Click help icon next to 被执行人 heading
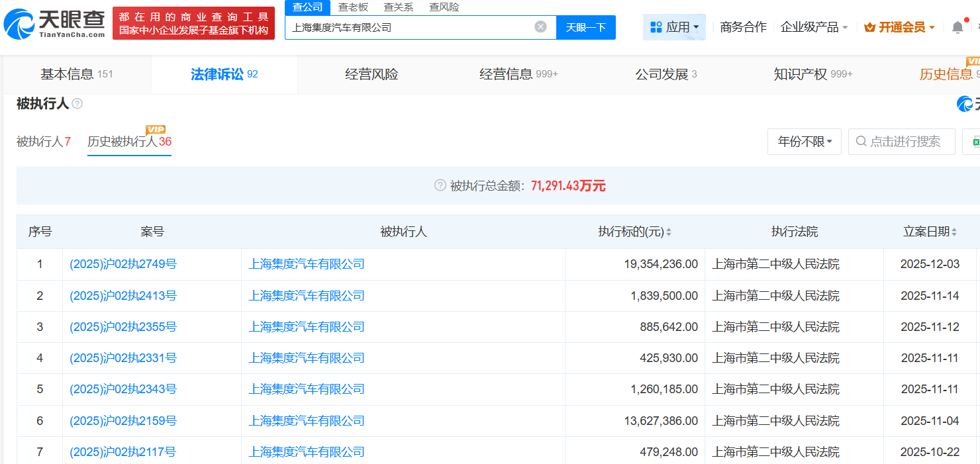 tap(77, 104)
